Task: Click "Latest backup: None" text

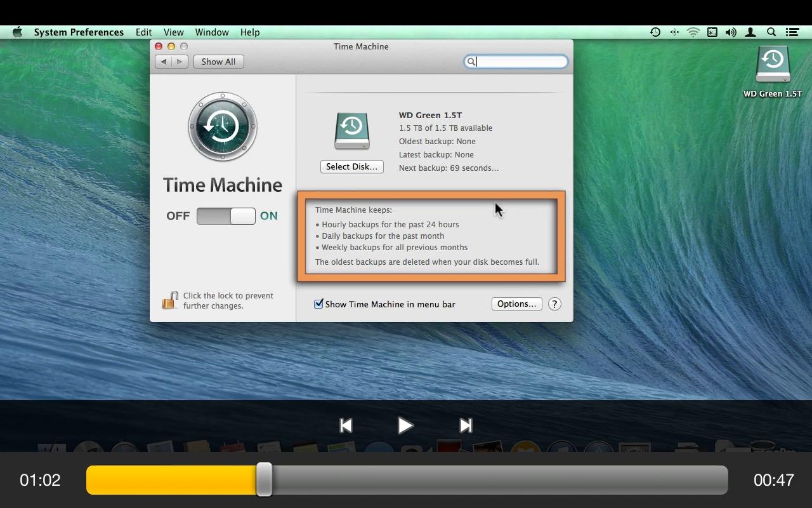Action: pos(436,155)
